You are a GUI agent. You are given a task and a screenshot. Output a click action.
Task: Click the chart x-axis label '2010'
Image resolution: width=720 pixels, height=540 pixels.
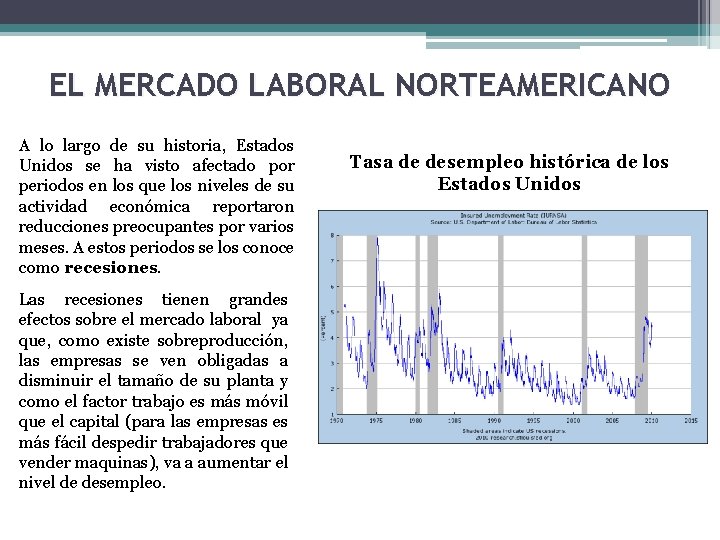pos(652,420)
